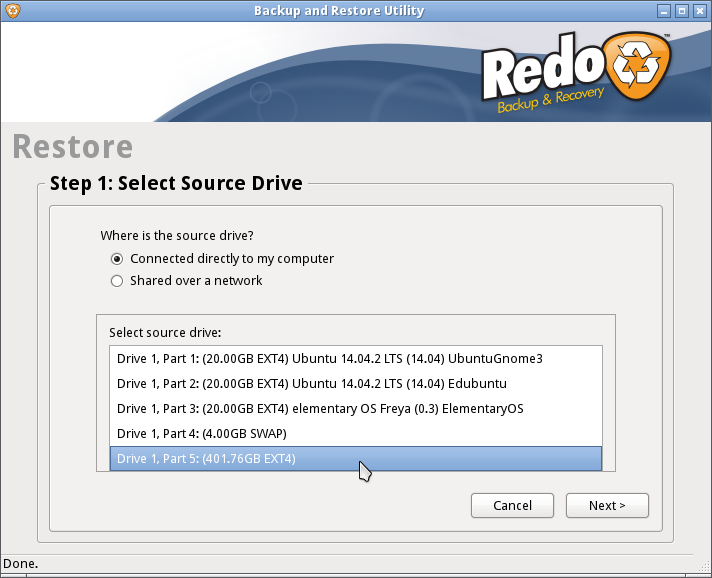Viewport: 712px width, 578px height.
Task: Click the orange recycle shield logo icon
Action: (639, 76)
